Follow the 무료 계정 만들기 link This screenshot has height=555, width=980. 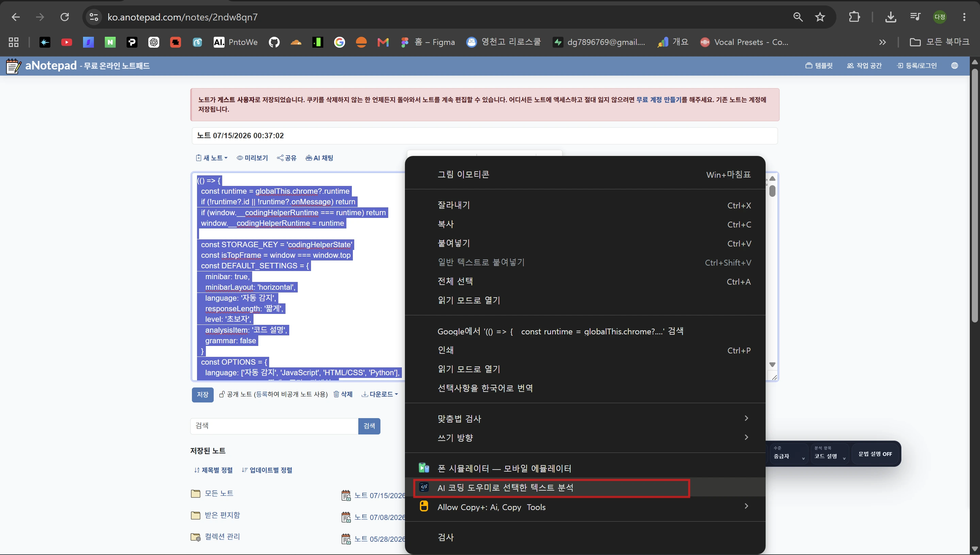(x=659, y=99)
